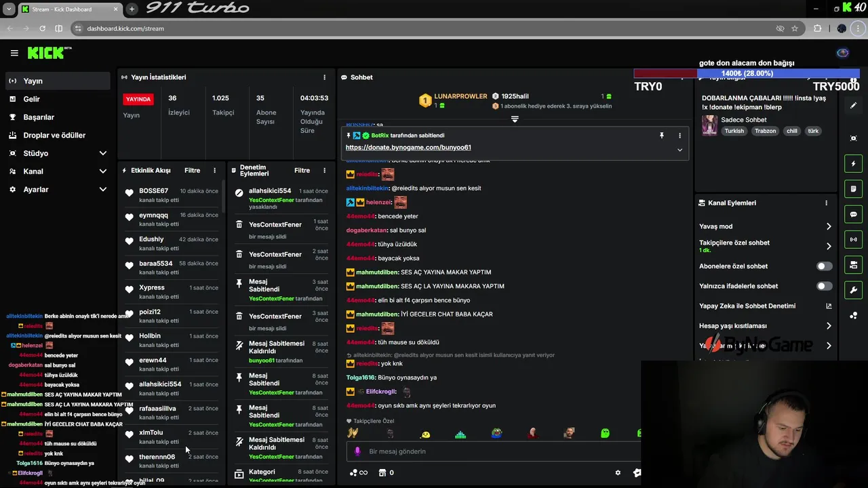
Task: Click the broadcast signal sidebar icon
Action: tap(853, 239)
